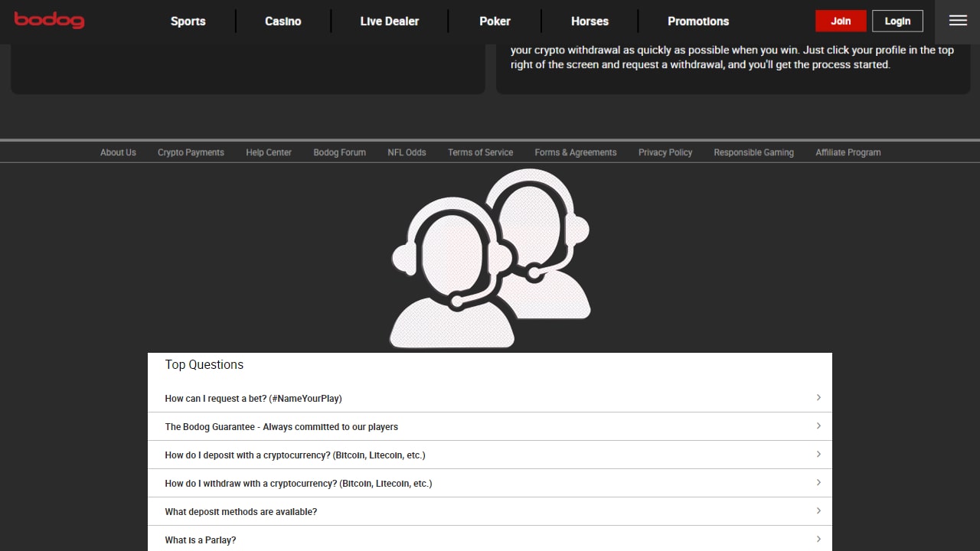Expand chevron for 'What deposit methods are available?'
This screenshot has width=980, height=551.
818,511
